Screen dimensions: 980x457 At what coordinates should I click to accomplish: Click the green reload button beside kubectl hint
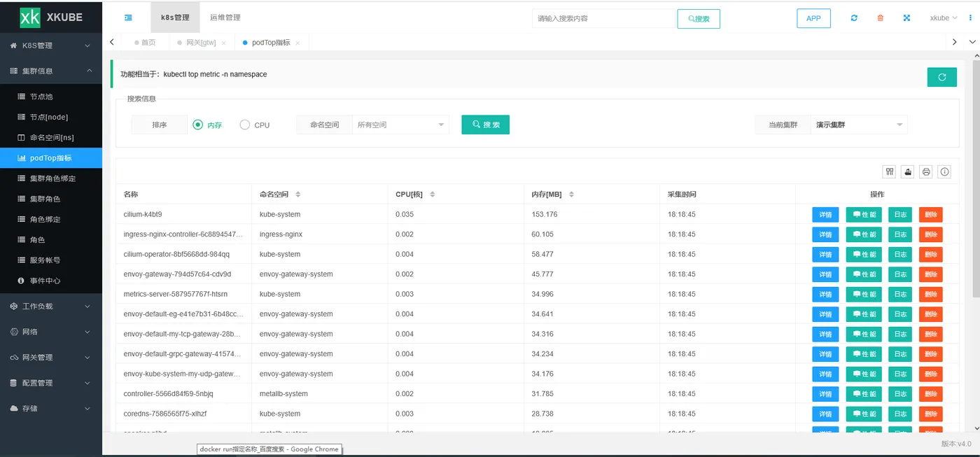[941, 77]
